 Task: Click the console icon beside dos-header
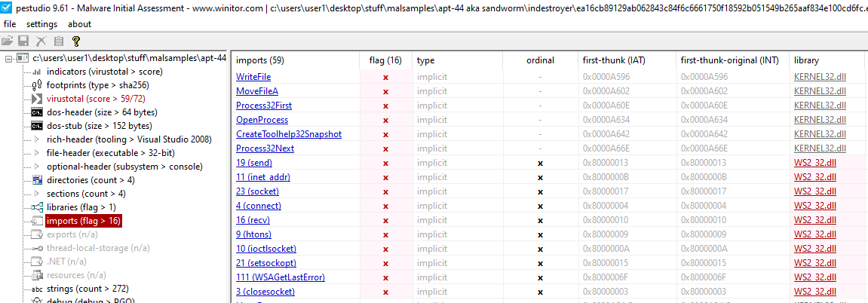pos(37,112)
